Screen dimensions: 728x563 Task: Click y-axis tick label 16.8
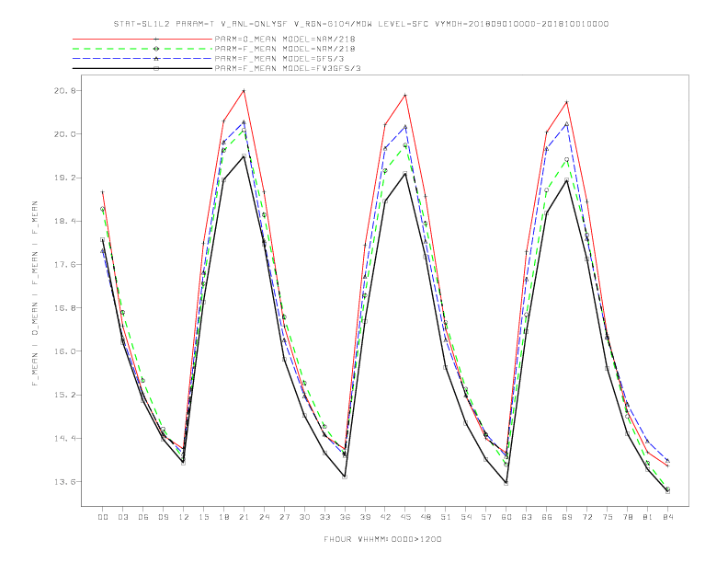(x=64, y=308)
